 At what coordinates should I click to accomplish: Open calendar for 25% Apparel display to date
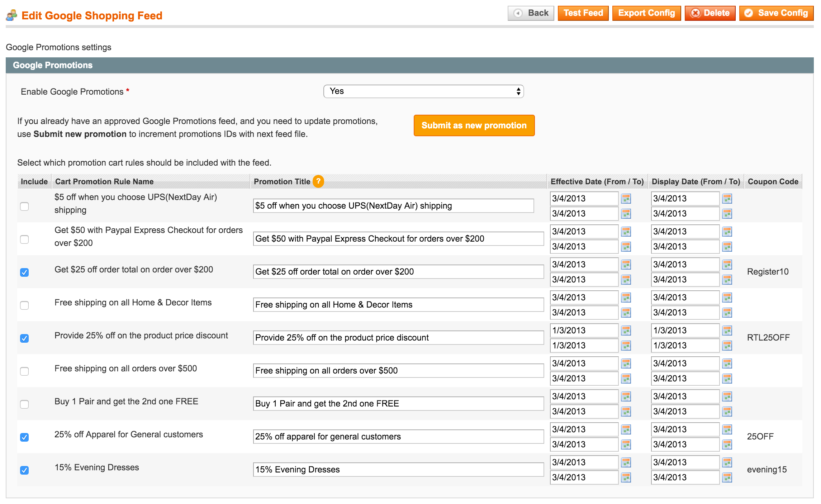pyautogui.click(x=727, y=444)
